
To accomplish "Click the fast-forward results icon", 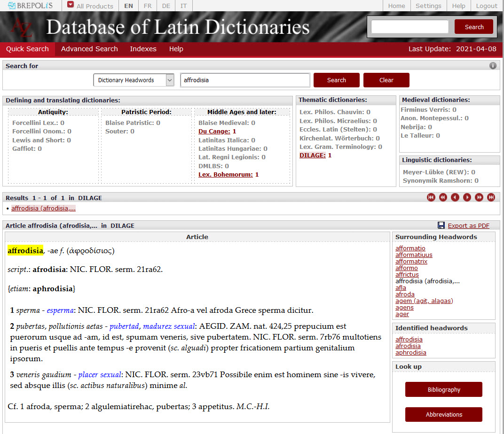I will [x=479, y=197].
